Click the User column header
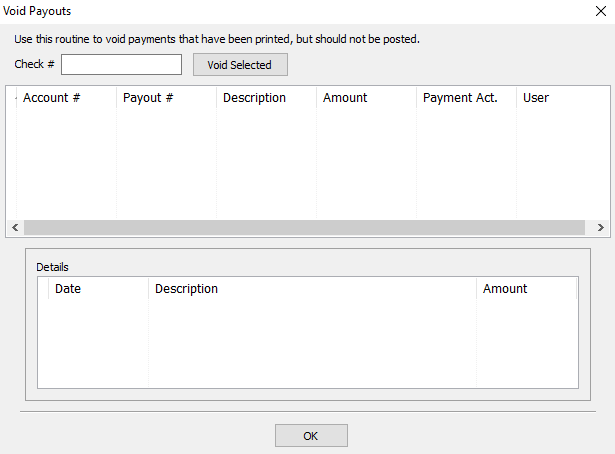This screenshot has height=454, width=615. coord(563,98)
